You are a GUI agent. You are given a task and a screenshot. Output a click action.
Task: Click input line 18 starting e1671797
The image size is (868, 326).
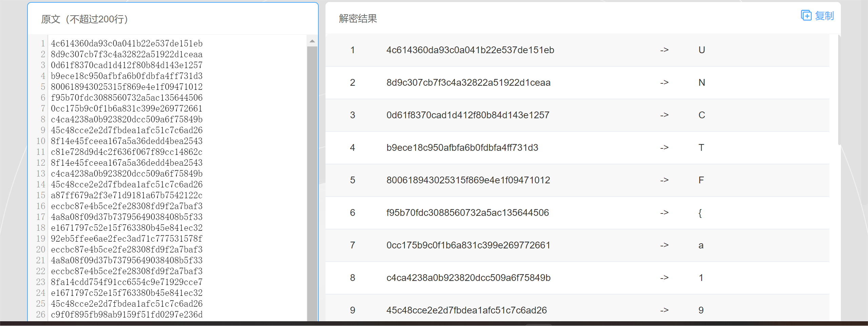(127, 228)
